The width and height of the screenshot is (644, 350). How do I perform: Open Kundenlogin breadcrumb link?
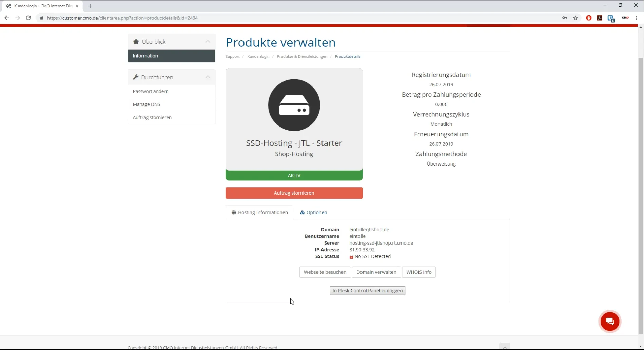coord(258,57)
